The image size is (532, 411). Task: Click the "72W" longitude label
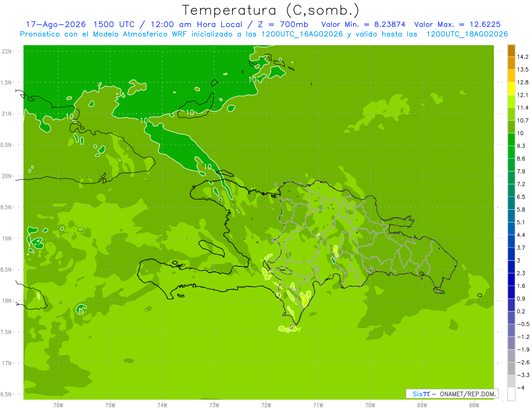pos(266,405)
